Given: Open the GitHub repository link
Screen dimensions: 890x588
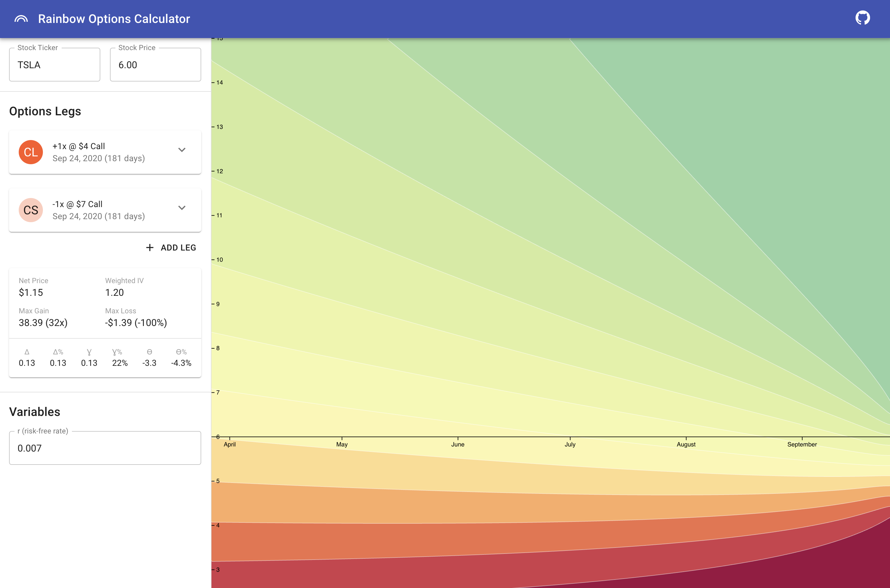Looking at the screenshot, I should [863, 17].
